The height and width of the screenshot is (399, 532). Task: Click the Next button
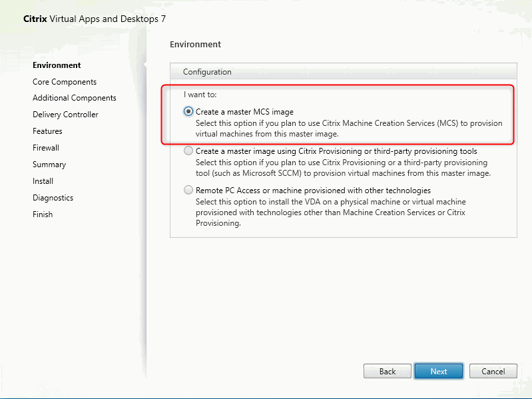pyautogui.click(x=439, y=371)
